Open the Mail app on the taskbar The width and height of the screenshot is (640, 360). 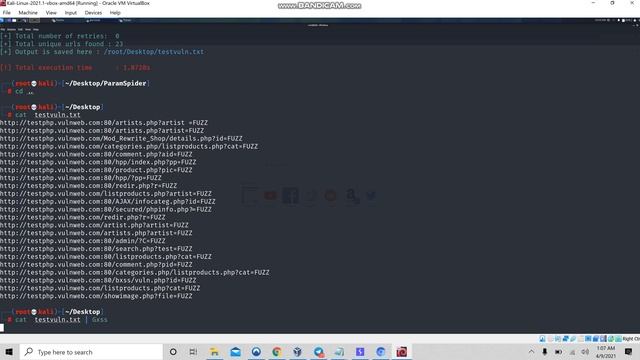pyautogui.click(x=236, y=351)
